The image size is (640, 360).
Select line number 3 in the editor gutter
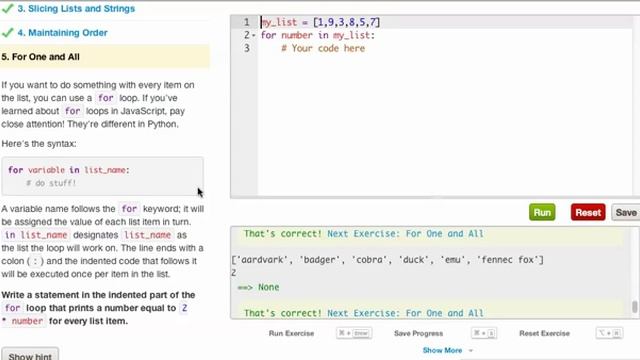247,48
